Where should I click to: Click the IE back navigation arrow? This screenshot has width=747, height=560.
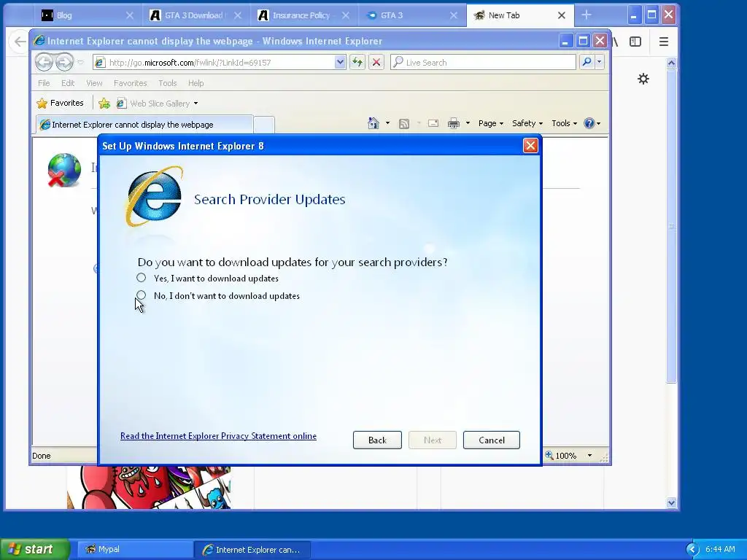coord(44,62)
